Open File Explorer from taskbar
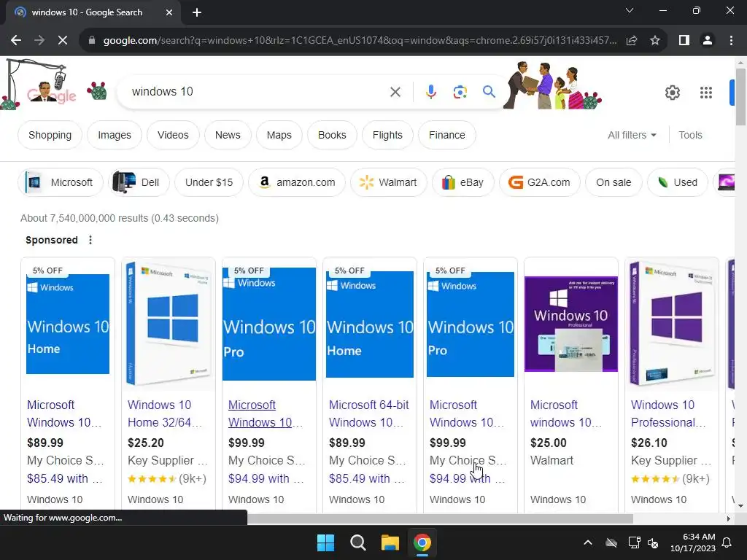Viewport: 747px width, 560px height. coord(390,542)
